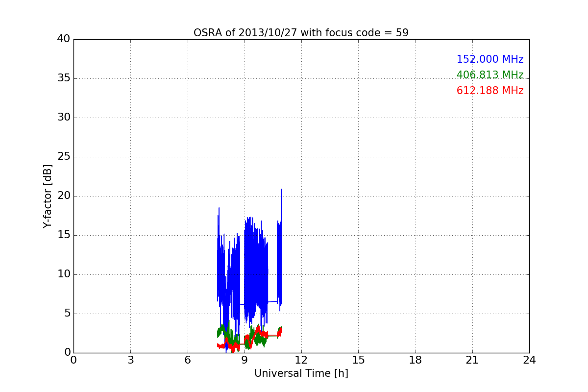Click x-axis tick label 9

245,360
